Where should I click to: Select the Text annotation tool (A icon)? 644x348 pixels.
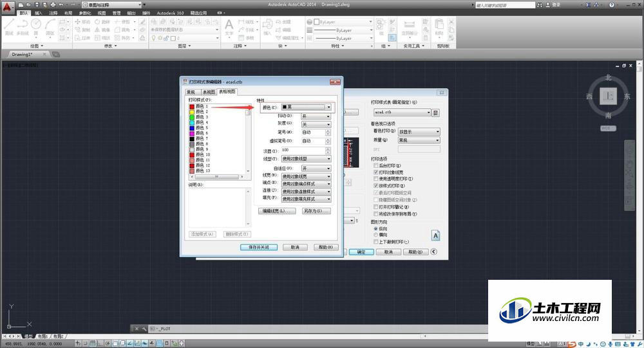[229, 26]
